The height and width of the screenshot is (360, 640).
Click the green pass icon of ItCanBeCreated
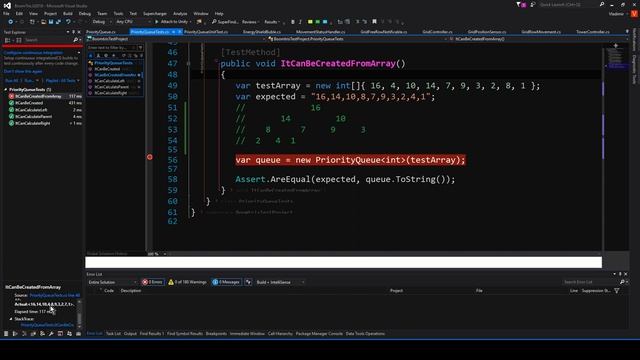pyautogui.click(x=11, y=103)
